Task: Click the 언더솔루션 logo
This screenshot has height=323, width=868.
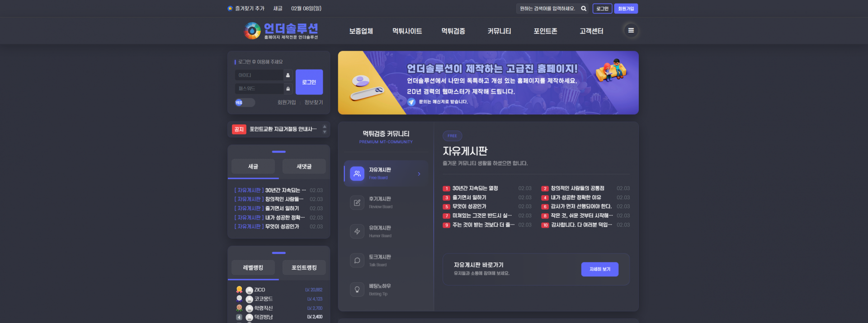Action: [281, 31]
